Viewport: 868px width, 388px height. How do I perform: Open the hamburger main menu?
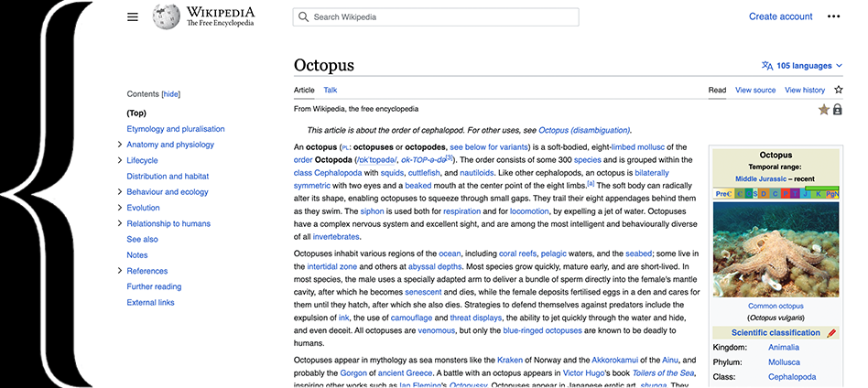[133, 16]
